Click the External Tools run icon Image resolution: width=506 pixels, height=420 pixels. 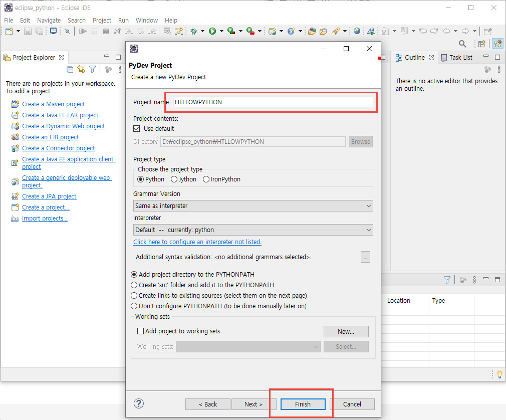pos(250,31)
